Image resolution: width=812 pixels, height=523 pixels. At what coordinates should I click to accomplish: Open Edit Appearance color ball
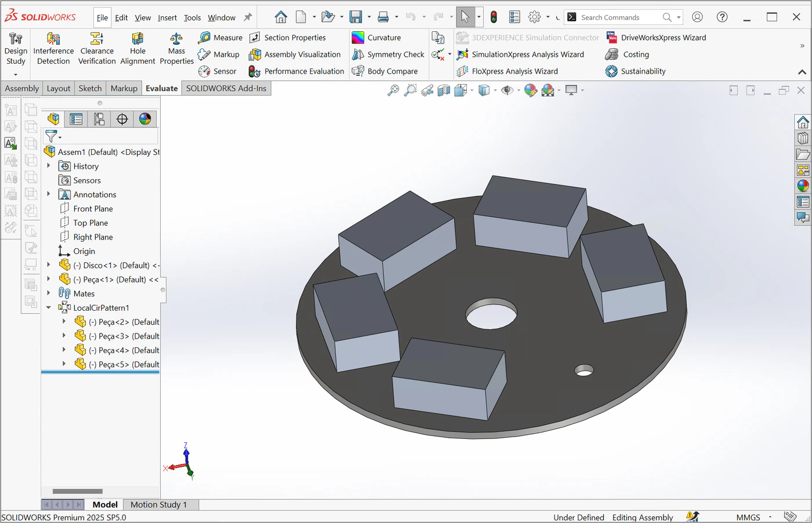pyautogui.click(x=530, y=90)
